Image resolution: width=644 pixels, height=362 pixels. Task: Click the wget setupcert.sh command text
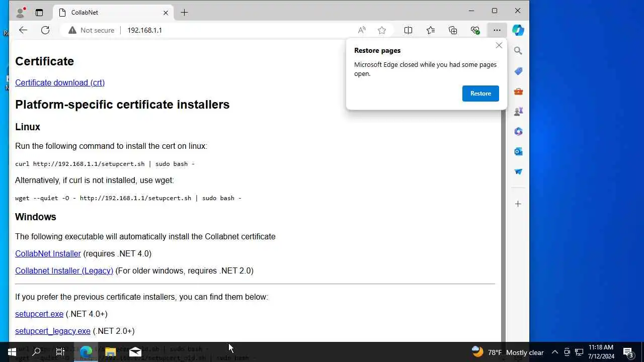click(128, 198)
